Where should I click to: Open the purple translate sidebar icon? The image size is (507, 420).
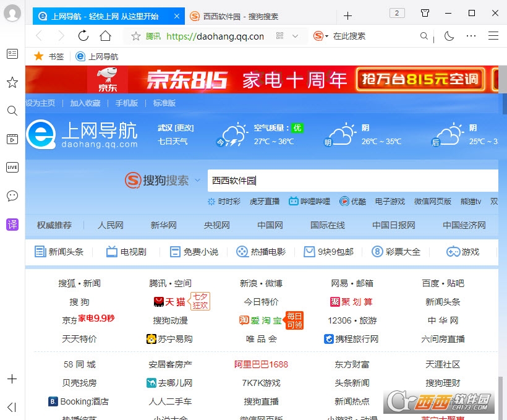pos(12,225)
